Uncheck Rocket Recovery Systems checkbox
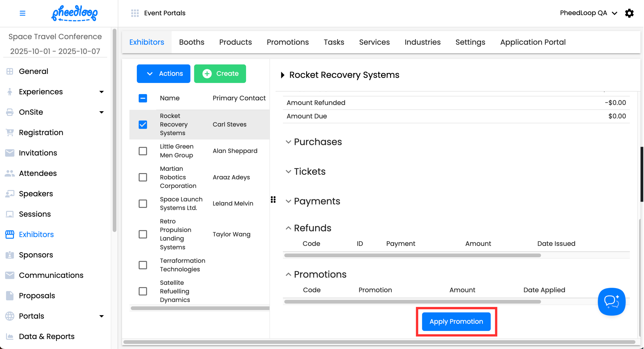This screenshot has width=644, height=349. [143, 125]
